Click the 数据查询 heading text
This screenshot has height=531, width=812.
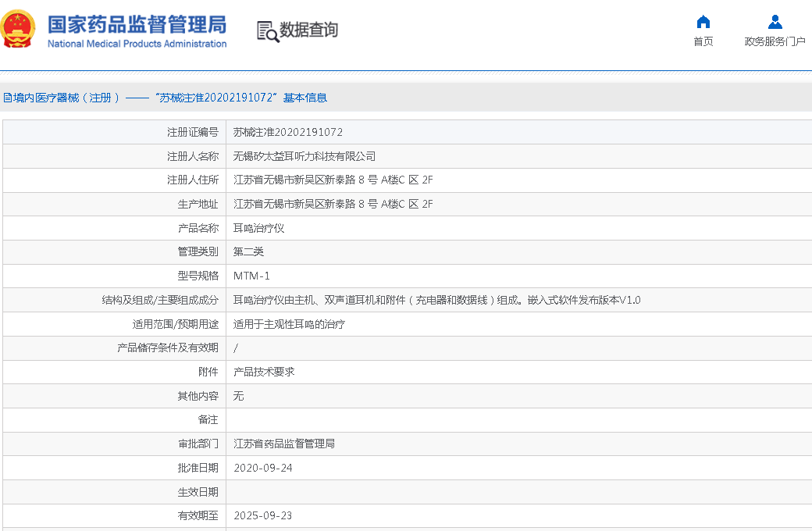(x=309, y=30)
